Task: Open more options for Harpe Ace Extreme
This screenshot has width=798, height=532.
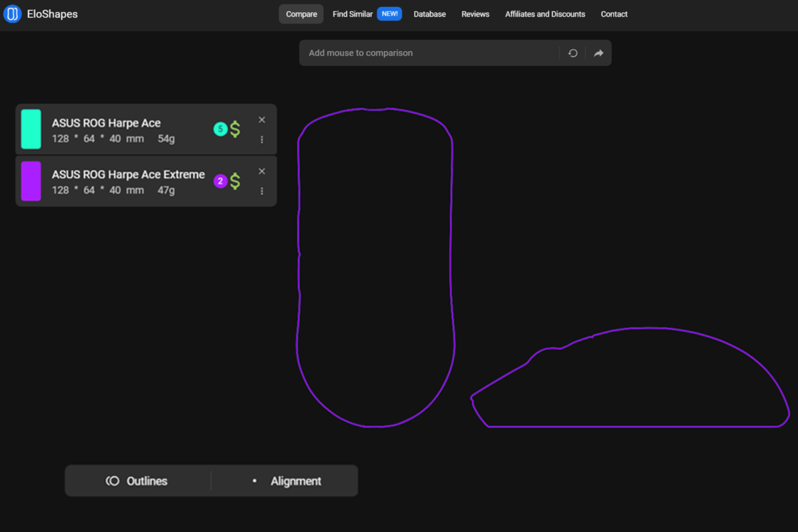Action: click(262, 192)
